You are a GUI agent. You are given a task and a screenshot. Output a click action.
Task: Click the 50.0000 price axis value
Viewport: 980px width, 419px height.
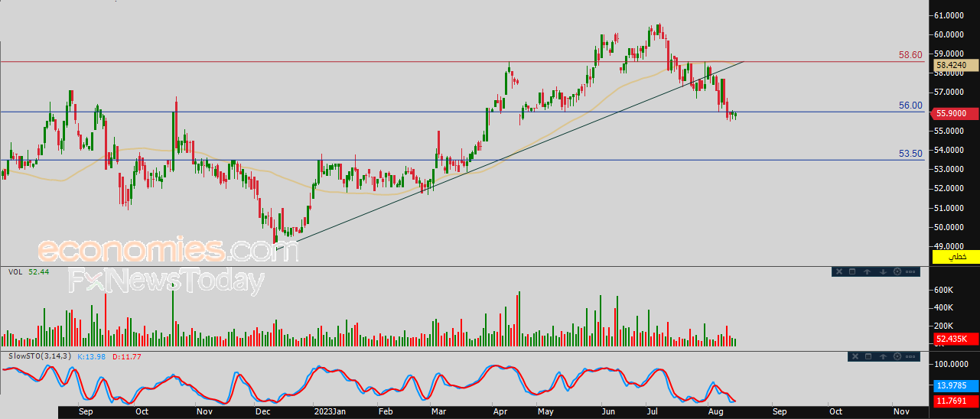949,228
